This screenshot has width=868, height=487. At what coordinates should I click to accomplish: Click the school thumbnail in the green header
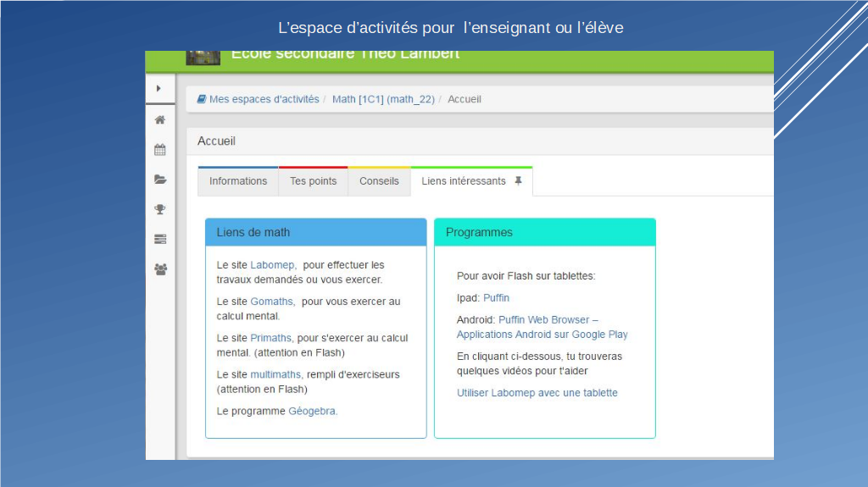pos(203,58)
